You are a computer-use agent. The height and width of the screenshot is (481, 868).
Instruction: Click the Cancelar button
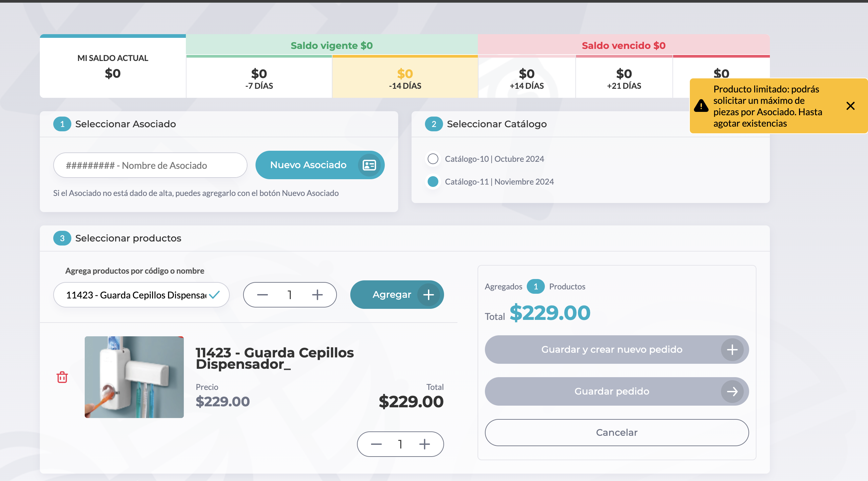616,432
